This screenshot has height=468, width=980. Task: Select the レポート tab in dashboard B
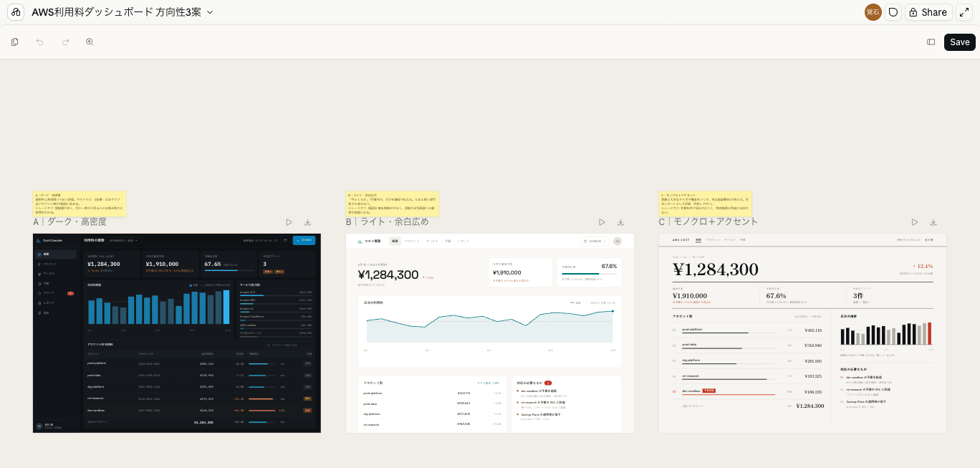pyautogui.click(x=464, y=241)
